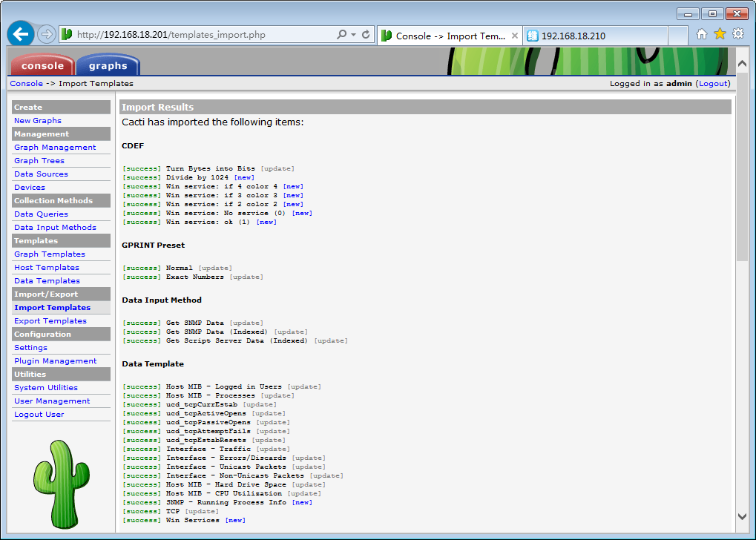Viewport: 756px width, 540px height.
Task: Click the 'Interface - Traffic' entry
Action: point(208,449)
